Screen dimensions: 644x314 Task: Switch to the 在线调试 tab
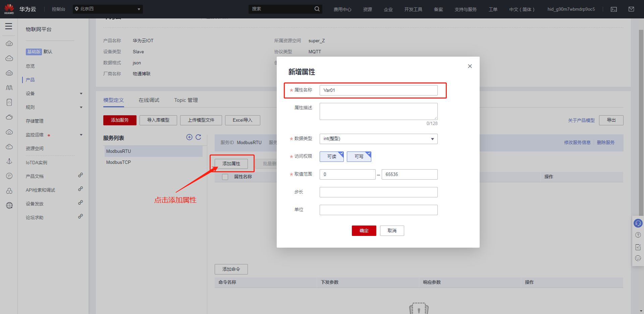[x=149, y=100]
